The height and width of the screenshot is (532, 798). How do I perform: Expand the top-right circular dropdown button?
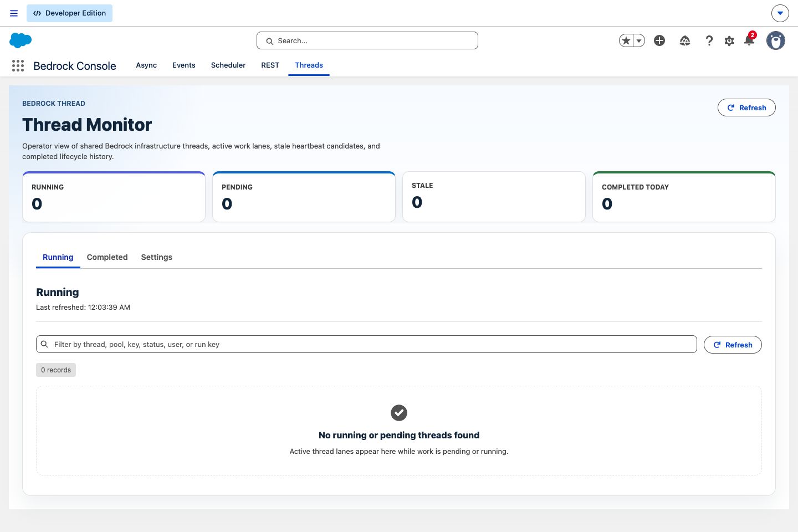tap(780, 13)
